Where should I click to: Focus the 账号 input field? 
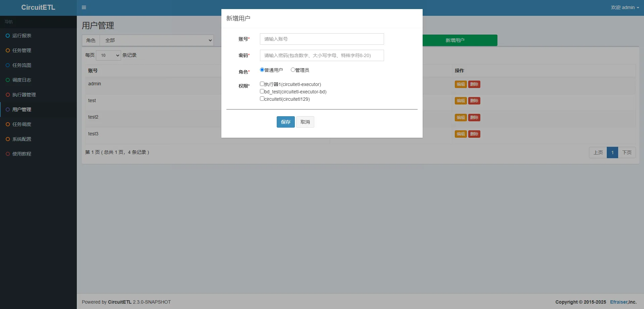[x=322, y=39]
